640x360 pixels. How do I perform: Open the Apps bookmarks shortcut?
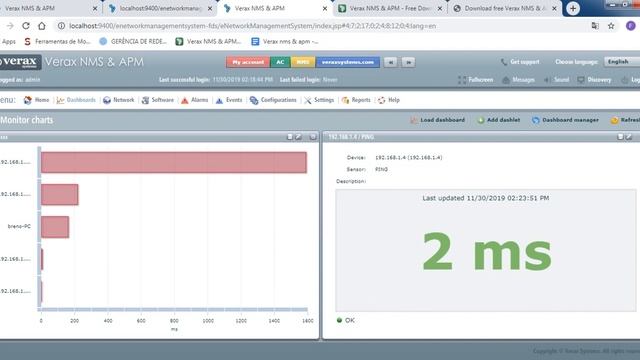pyautogui.click(x=8, y=41)
